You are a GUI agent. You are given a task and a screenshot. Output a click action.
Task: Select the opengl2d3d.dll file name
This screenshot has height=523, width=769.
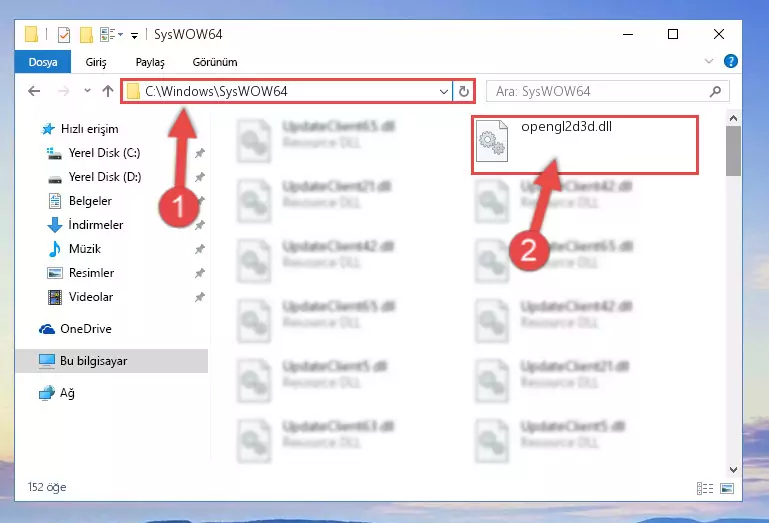pos(566,127)
